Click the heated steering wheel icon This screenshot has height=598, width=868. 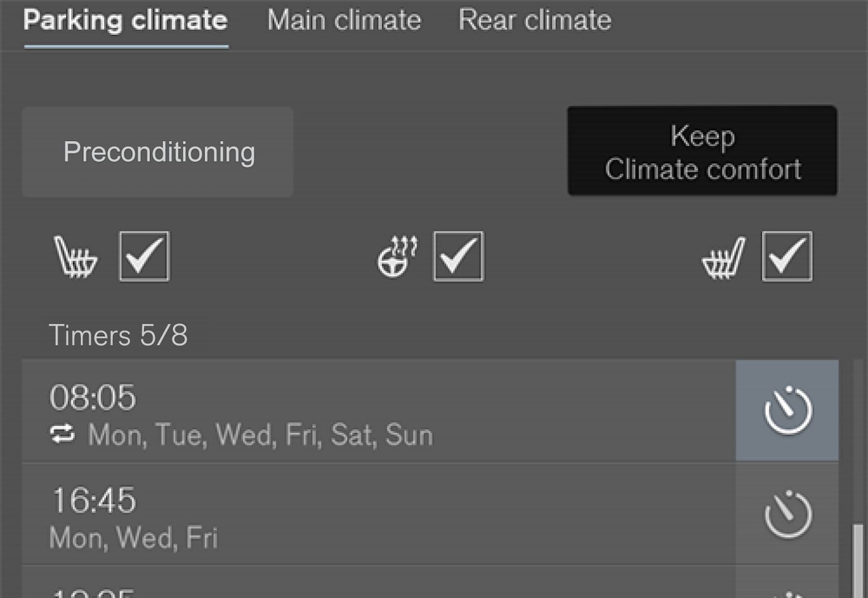tap(397, 257)
